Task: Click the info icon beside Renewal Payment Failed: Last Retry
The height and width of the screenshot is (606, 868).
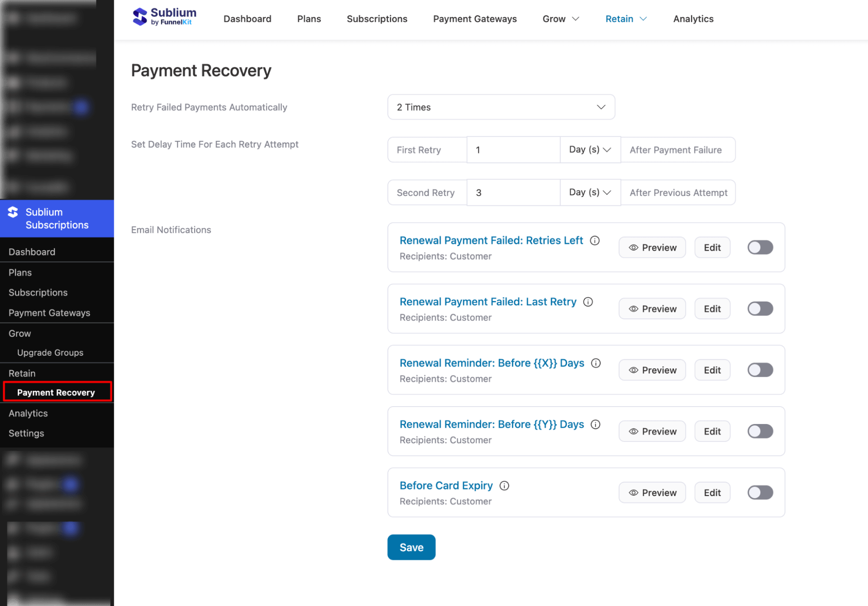Action: 588,301
